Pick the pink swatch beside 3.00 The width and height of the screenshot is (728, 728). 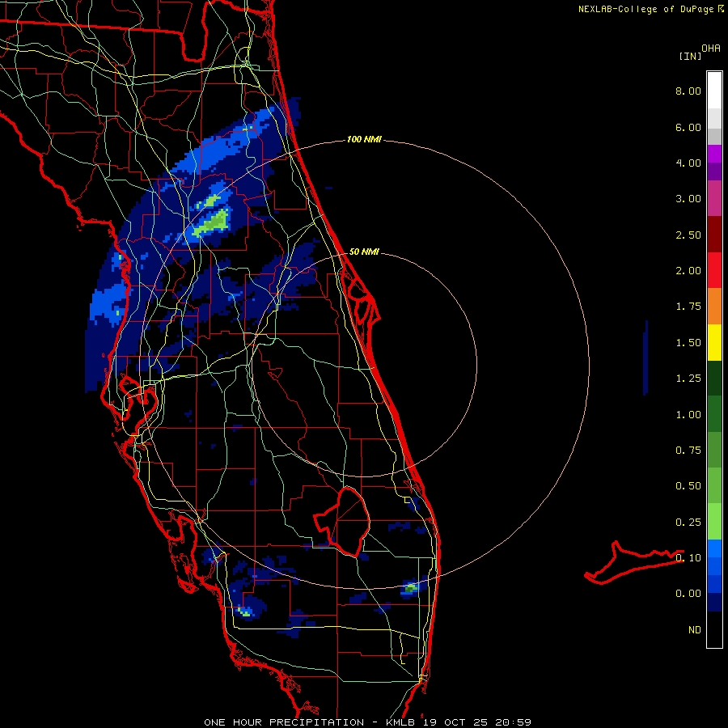click(714, 198)
